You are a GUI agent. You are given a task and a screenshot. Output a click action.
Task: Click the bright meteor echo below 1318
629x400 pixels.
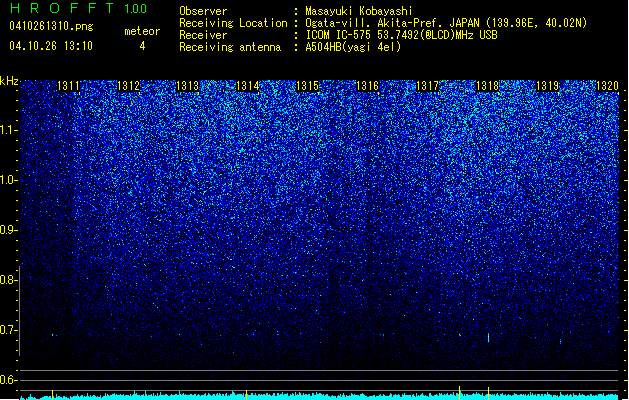(488, 338)
